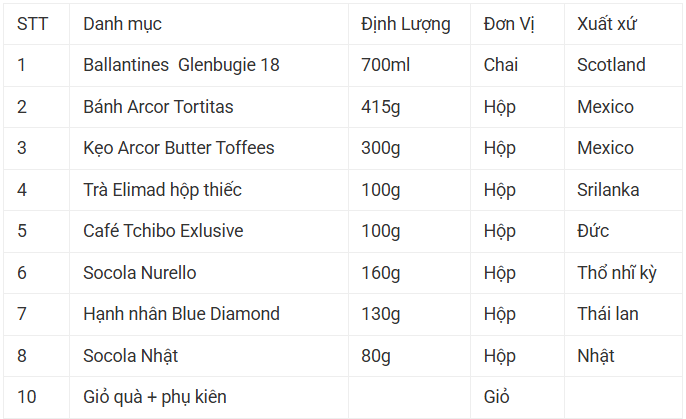Click the 'Hạnh nhân Blue Diamond' cell

pyautogui.click(x=181, y=314)
